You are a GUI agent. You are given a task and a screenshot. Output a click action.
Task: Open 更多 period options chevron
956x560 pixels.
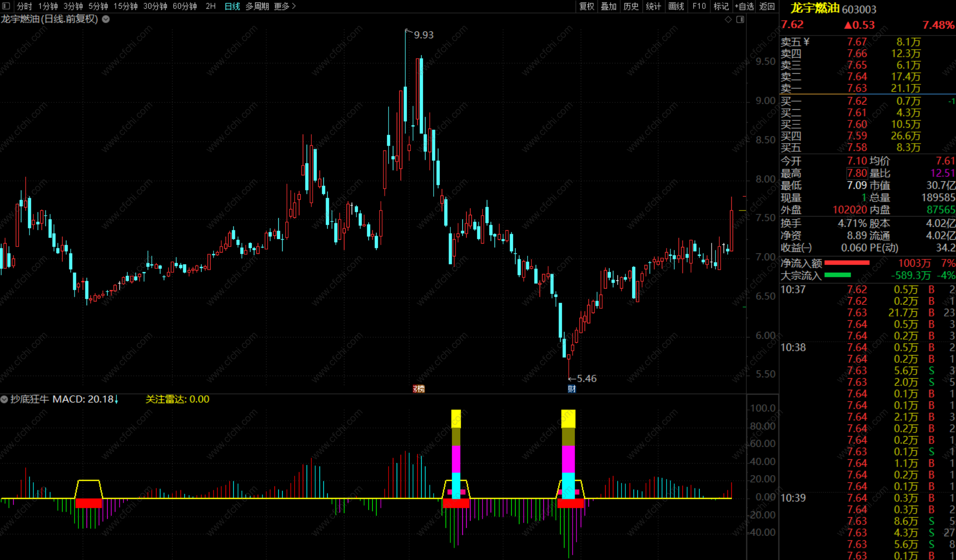(x=294, y=6)
